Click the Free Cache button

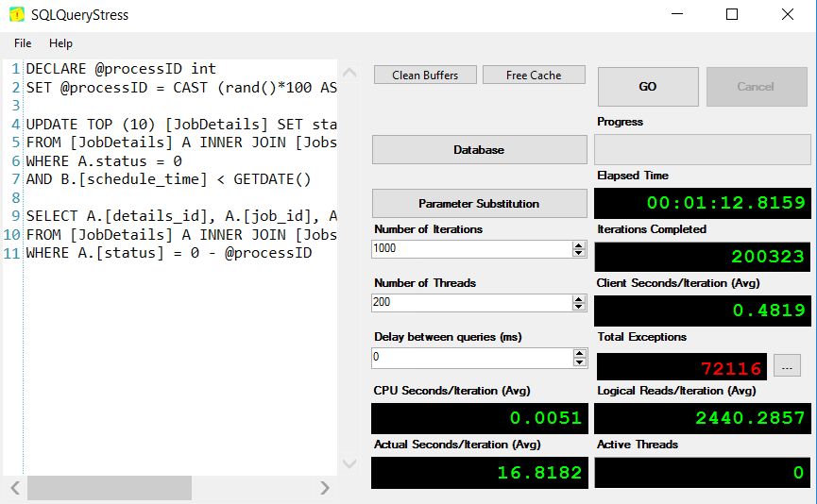click(534, 76)
